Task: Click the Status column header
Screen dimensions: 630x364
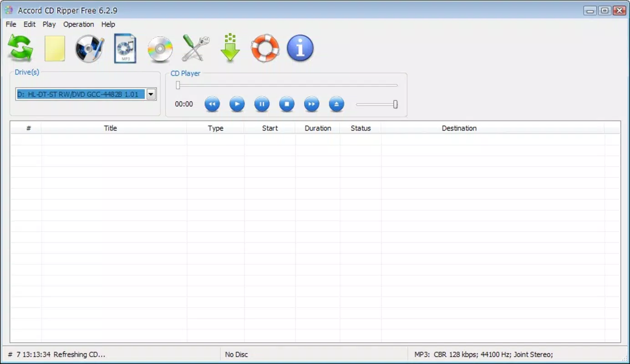Action: click(361, 128)
